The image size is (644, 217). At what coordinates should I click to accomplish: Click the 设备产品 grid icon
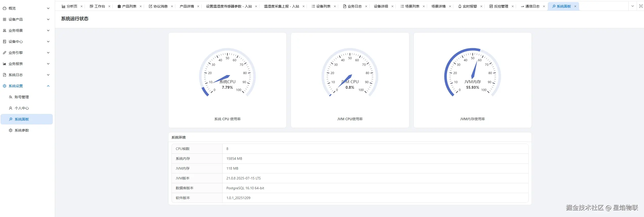(x=5, y=19)
